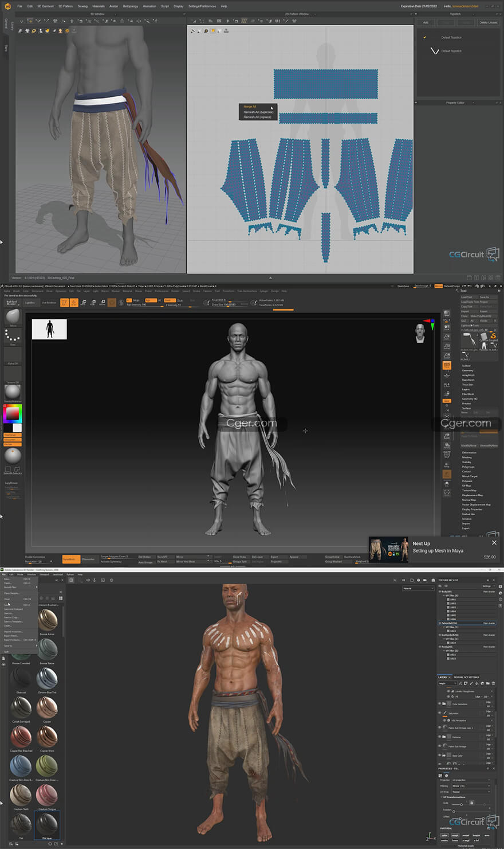Enable the DynaMesh button in ZBrush
This screenshot has width=504, height=849.
(70, 559)
